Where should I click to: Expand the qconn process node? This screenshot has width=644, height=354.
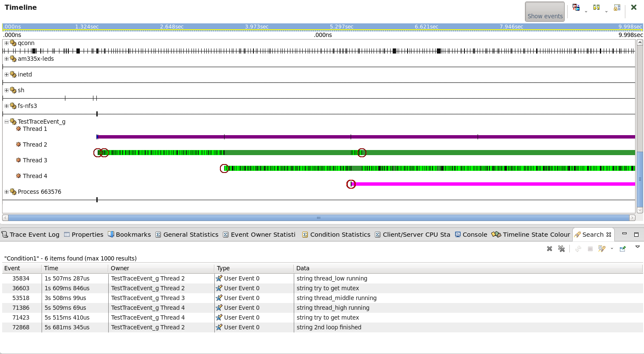pyautogui.click(x=6, y=43)
